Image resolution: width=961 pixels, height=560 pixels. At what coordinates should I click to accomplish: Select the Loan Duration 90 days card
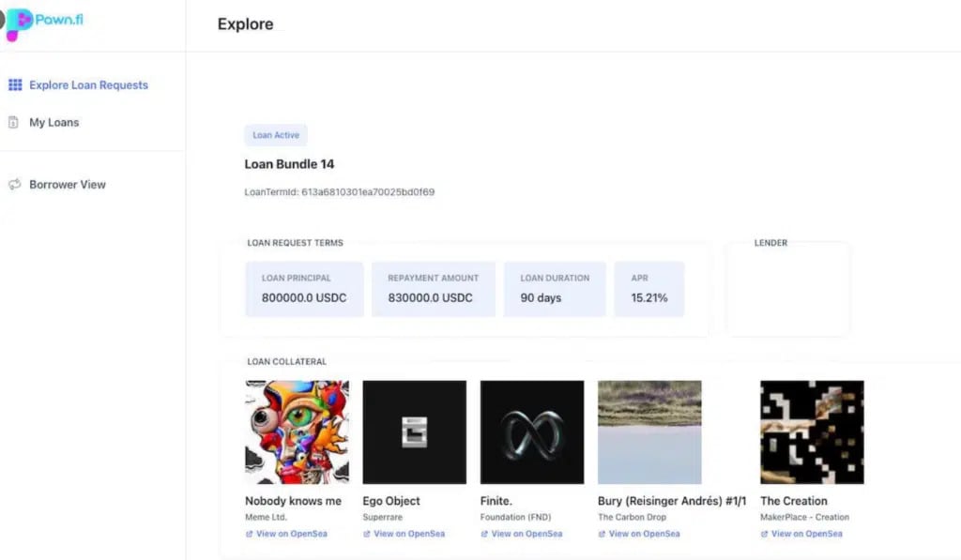[555, 289]
